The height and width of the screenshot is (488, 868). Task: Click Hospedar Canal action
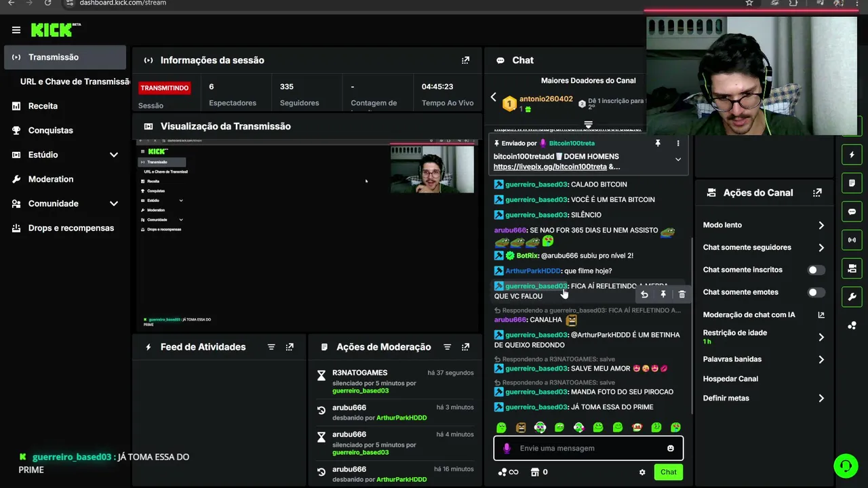pyautogui.click(x=730, y=379)
